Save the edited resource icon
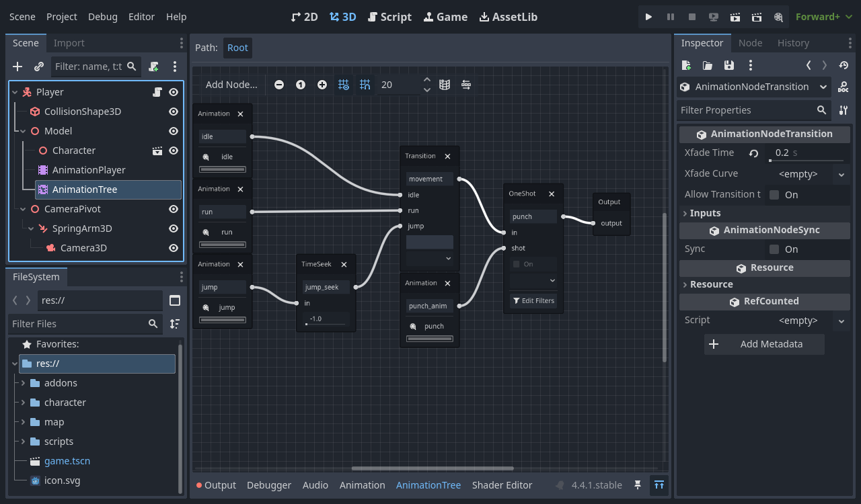Screen dimensions: 861x504 (729, 65)
